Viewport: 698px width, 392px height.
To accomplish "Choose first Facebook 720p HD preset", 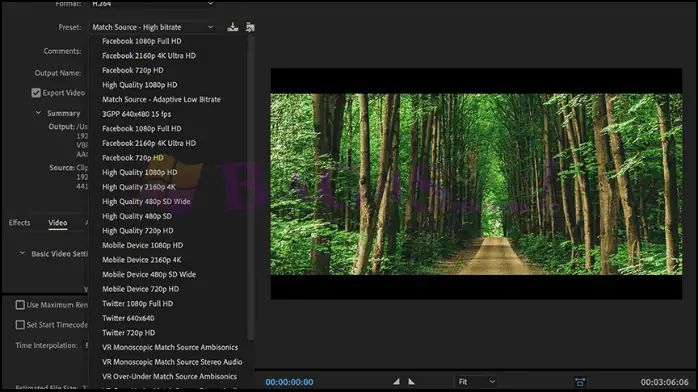I will [x=133, y=70].
